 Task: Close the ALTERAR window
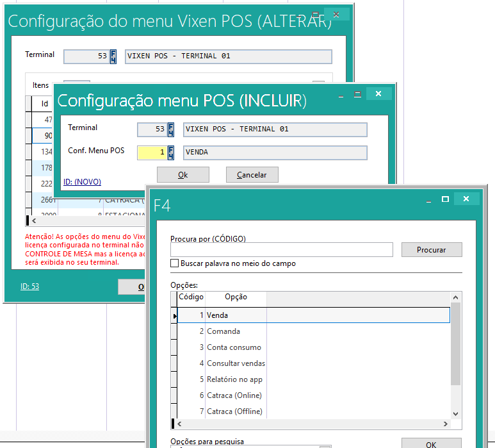coord(336,14)
